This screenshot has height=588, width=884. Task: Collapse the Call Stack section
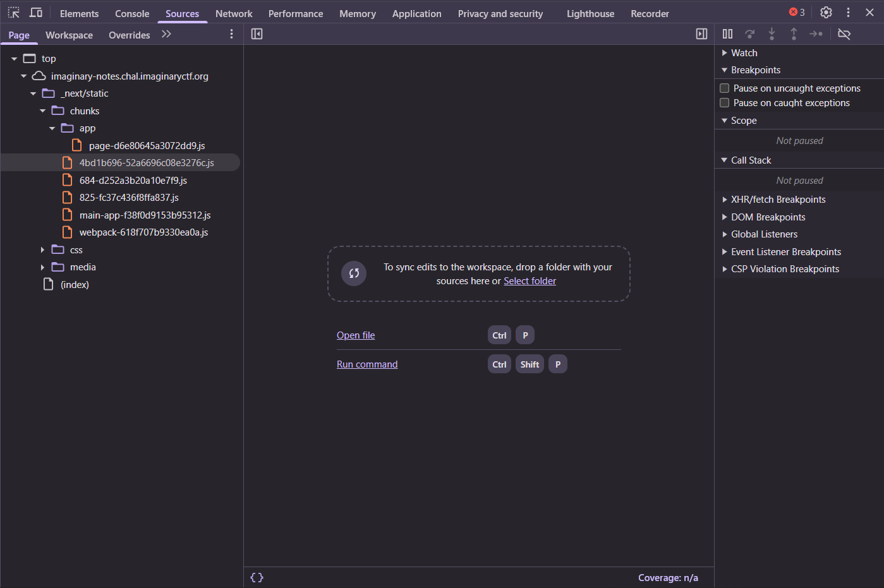point(751,160)
